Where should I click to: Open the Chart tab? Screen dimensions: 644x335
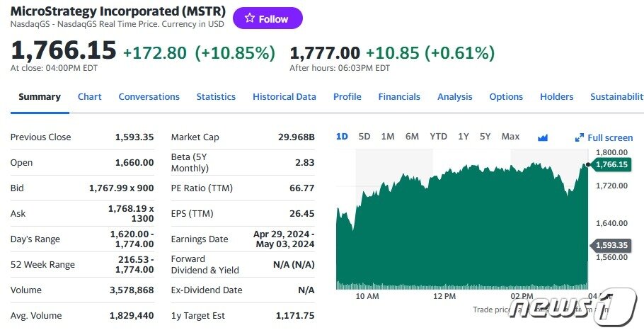[90, 97]
